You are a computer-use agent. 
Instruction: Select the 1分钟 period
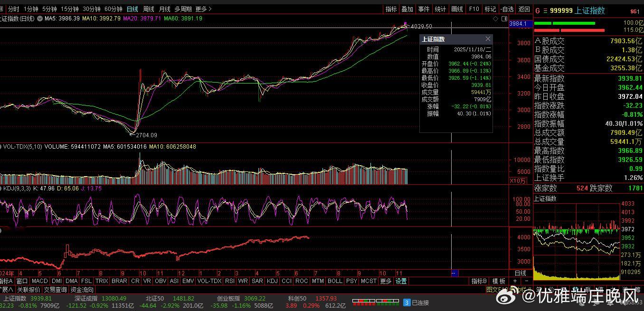pos(31,9)
